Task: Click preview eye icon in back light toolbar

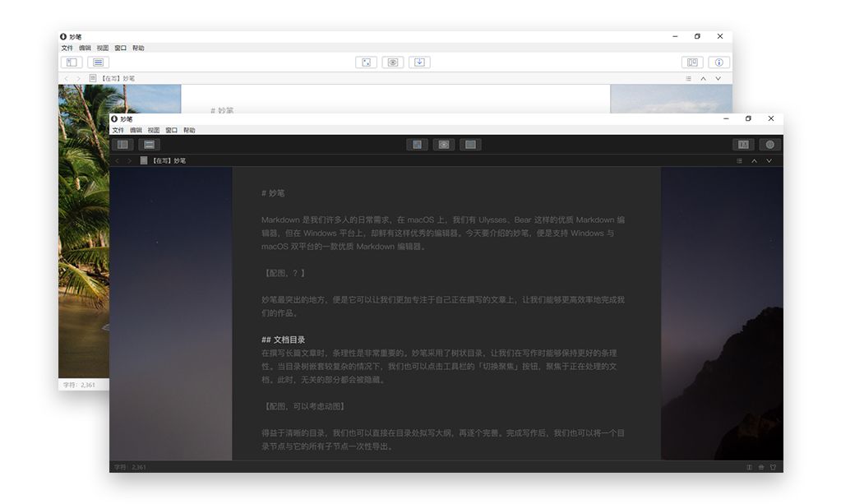Action: click(393, 62)
